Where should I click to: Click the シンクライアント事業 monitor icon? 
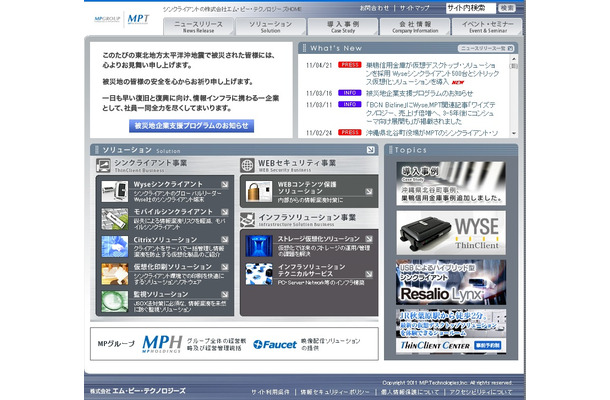[x=103, y=165]
